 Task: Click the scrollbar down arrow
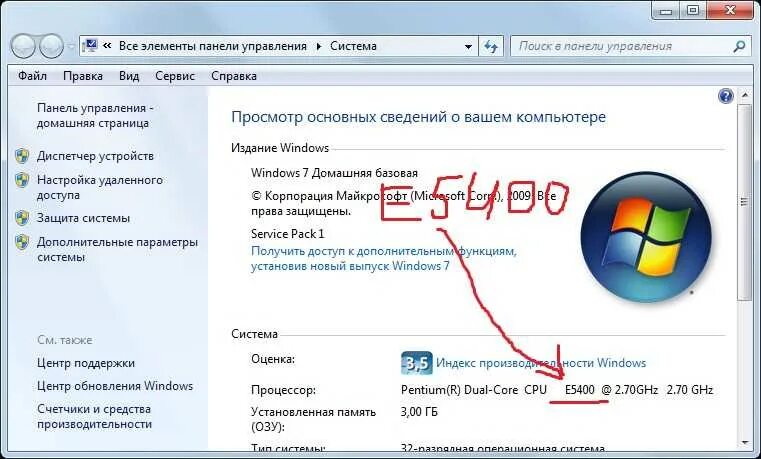pos(744,443)
